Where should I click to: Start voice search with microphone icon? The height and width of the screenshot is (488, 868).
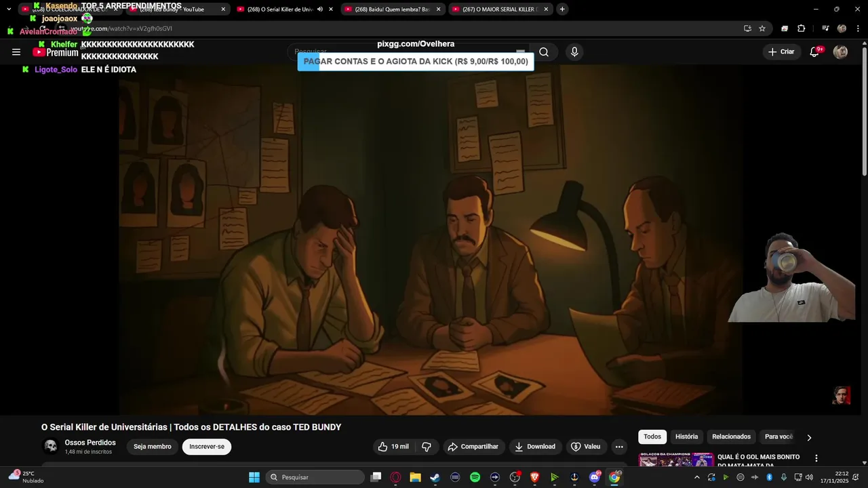pyautogui.click(x=574, y=52)
